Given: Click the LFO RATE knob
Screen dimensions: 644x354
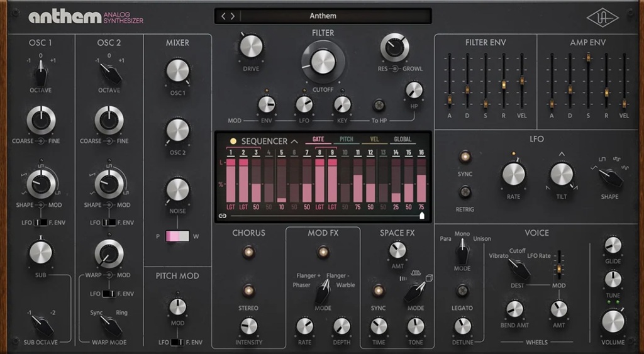Looking at the screenshot, I should tap(513, 174).
